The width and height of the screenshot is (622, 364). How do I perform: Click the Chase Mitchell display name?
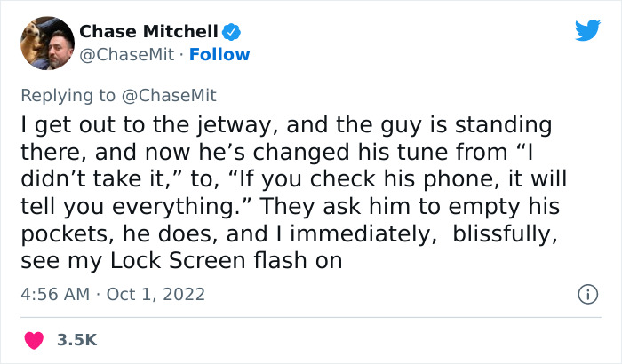pyautogui.click(x=149, y=32)
